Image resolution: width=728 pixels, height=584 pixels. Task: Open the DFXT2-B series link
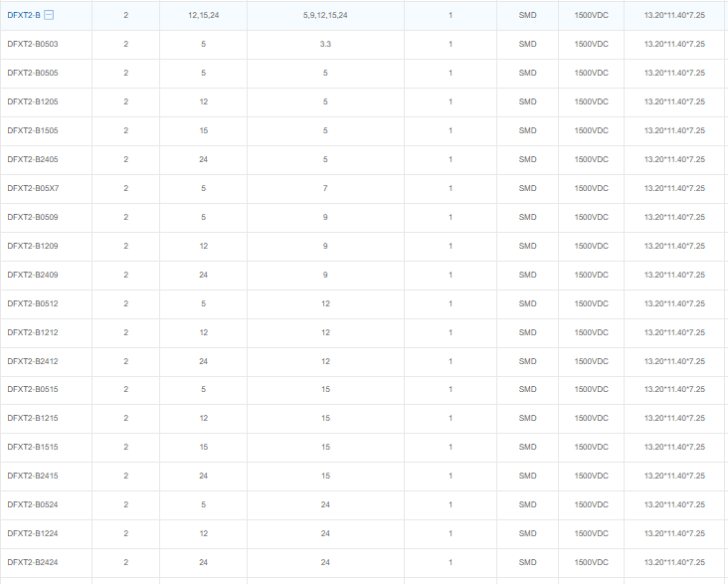(23, 15)
